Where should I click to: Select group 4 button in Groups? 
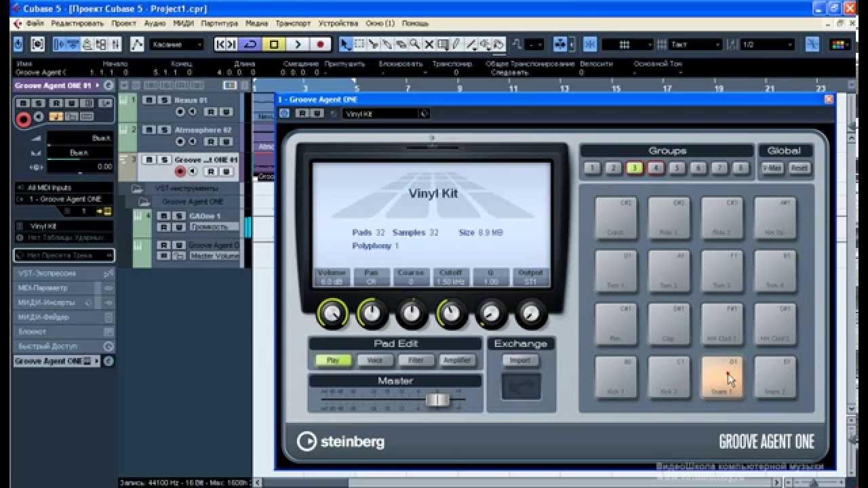(x=656, y=168)
